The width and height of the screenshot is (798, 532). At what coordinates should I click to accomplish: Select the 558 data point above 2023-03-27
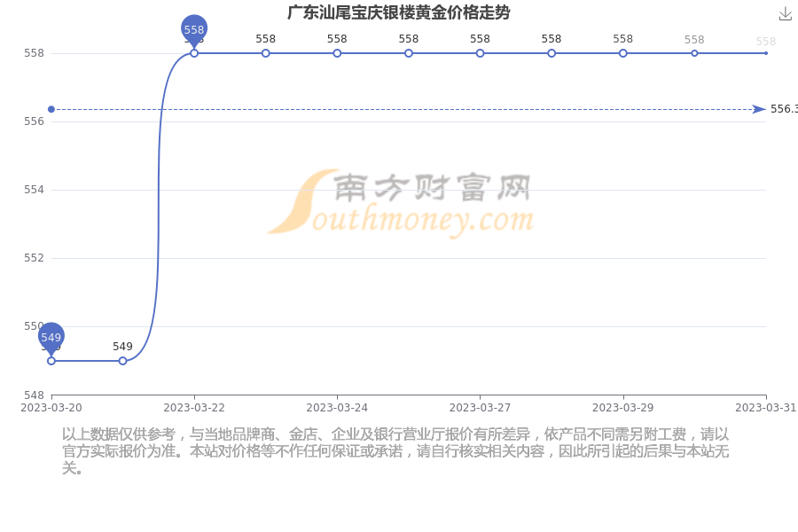click(x=480, y=53)
